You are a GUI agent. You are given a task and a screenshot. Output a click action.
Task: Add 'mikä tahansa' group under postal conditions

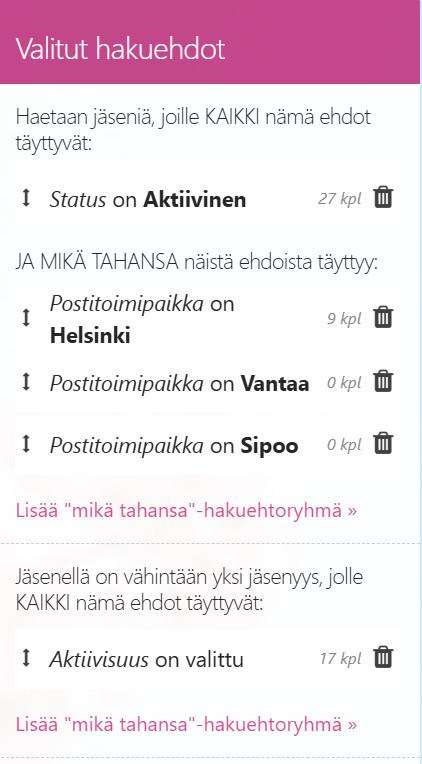pos(186,511)
